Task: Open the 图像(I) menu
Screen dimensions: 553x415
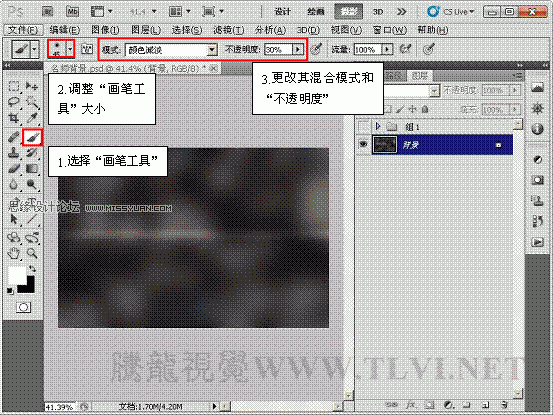Action: pos(105,30)
